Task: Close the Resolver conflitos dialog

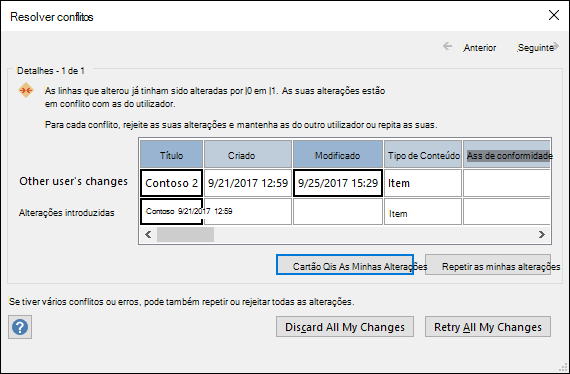Action: [x=554, y=15]
